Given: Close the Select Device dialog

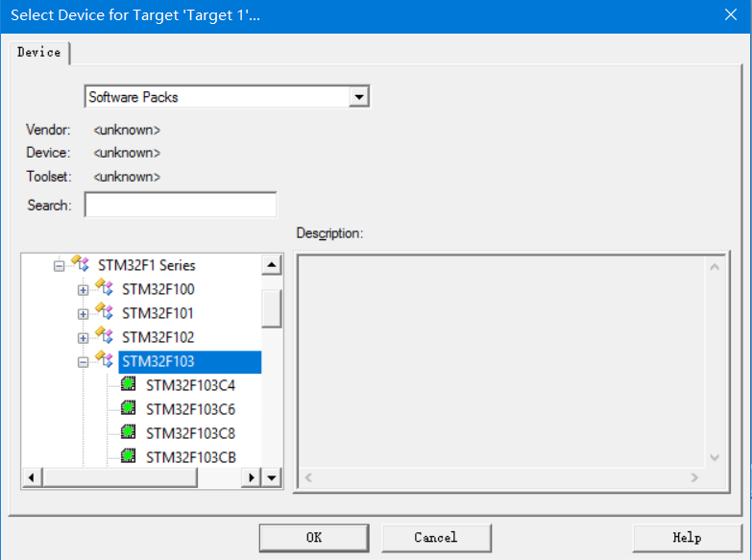Looking at the screenshot, I should 731,14.
